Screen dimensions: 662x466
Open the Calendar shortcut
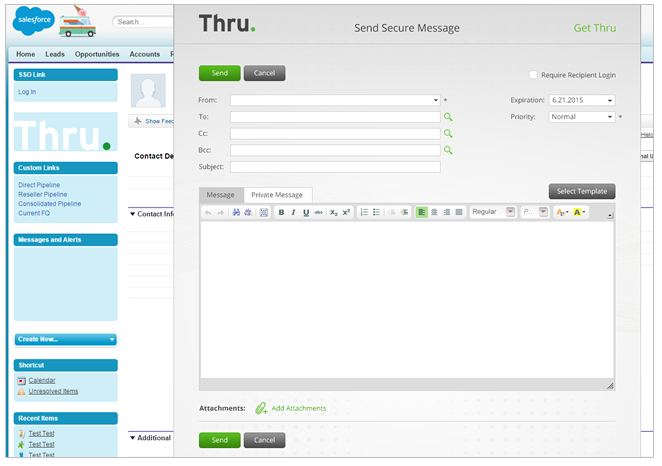pyautogui.click(x=42, y=381)
